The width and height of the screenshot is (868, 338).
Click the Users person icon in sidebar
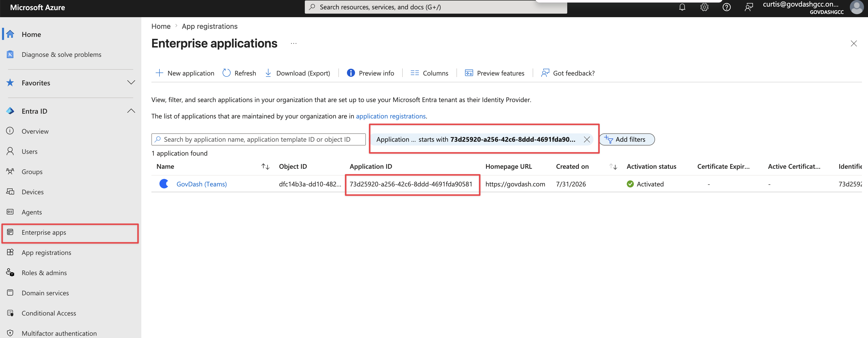coord(10,151)
